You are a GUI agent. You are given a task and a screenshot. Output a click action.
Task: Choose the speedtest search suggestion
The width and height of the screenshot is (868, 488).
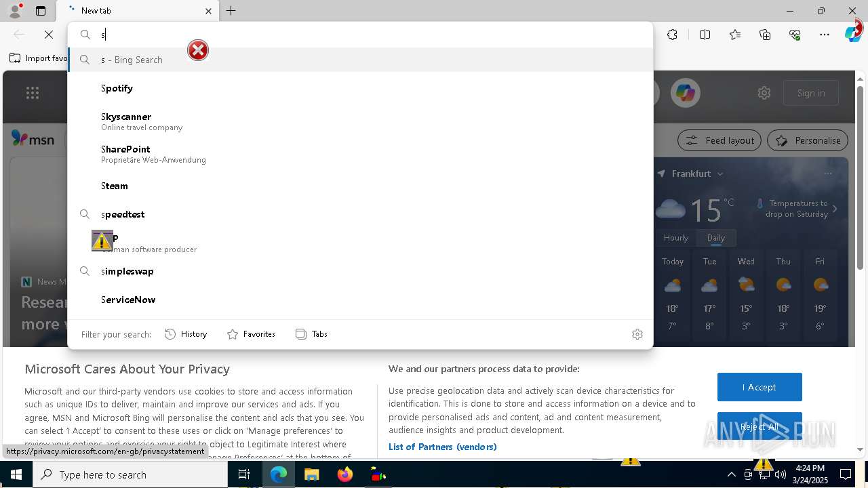click(x=360, y=214)
